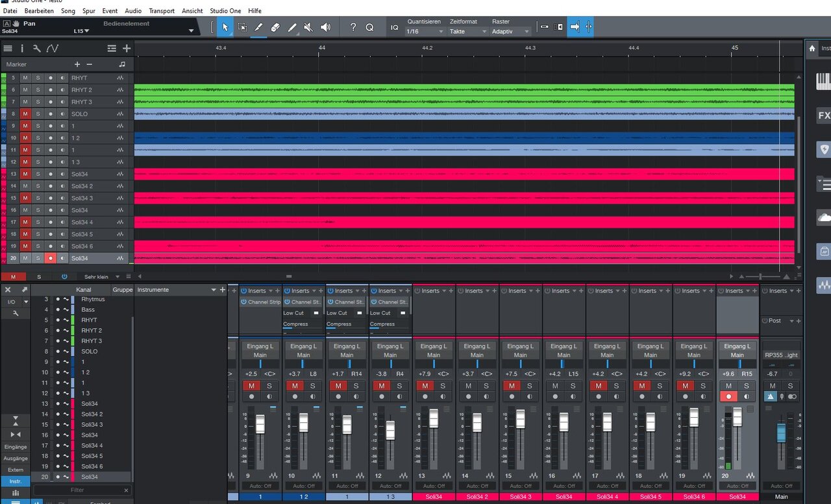Toggle Inserts power on channel 10
Viewport: 831px width, 504px height.
click(288, 291)
